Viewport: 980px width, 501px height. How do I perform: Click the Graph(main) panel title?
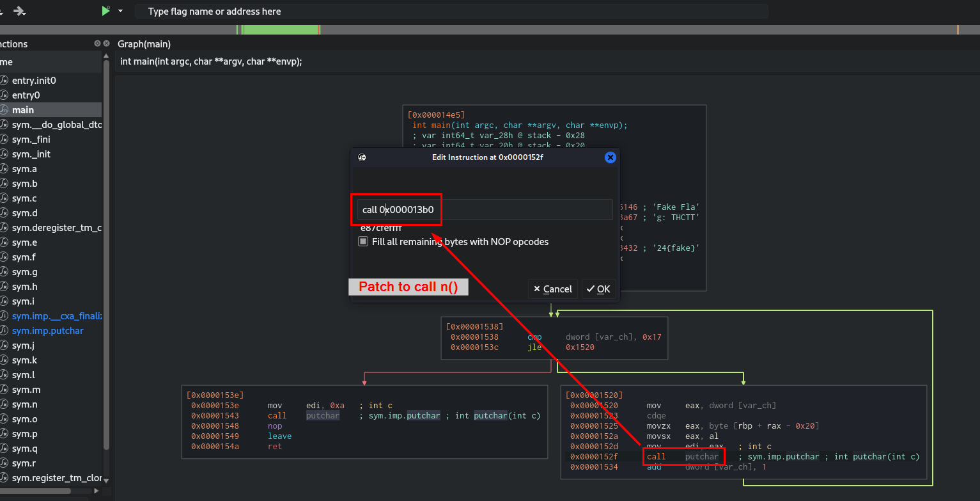tap(144, 44)
